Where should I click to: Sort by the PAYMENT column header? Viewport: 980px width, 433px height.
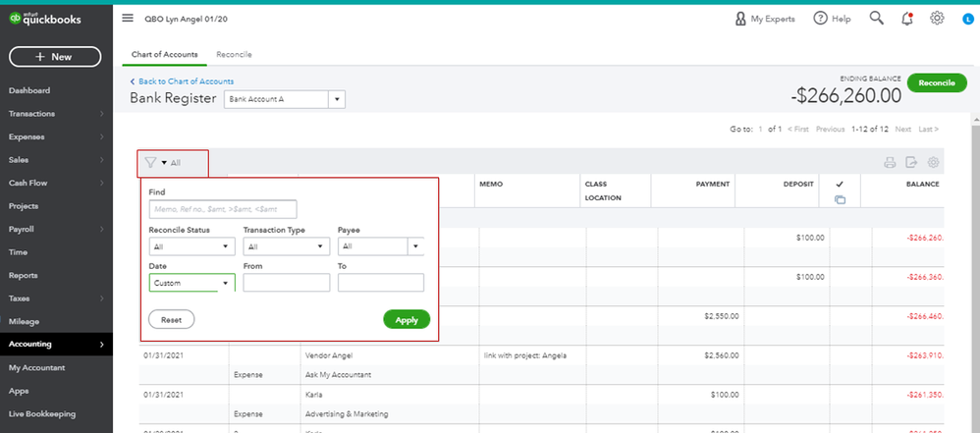[713, 185]
